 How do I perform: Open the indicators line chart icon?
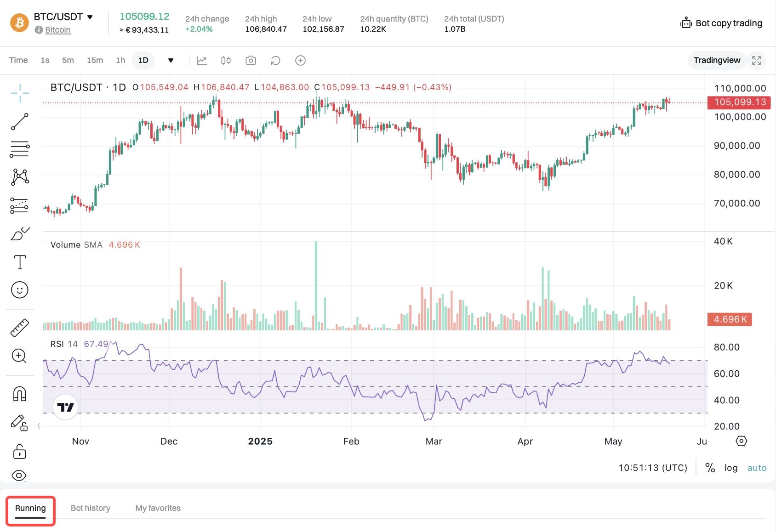click(x=202, y=61)
